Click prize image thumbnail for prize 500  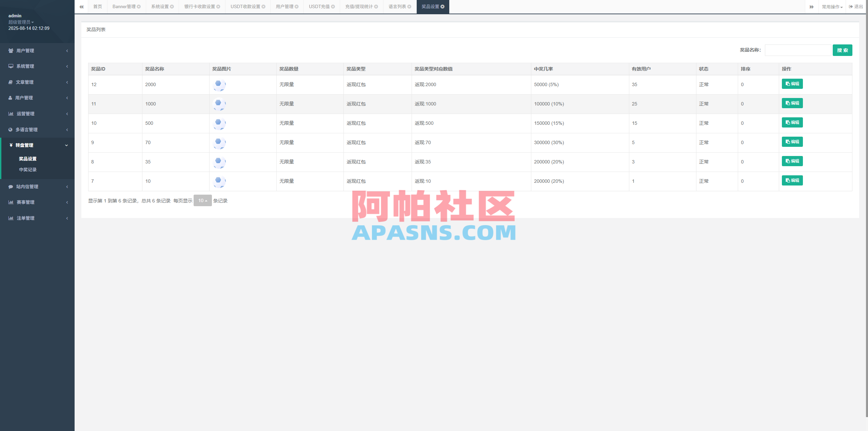tap(219, 123)
